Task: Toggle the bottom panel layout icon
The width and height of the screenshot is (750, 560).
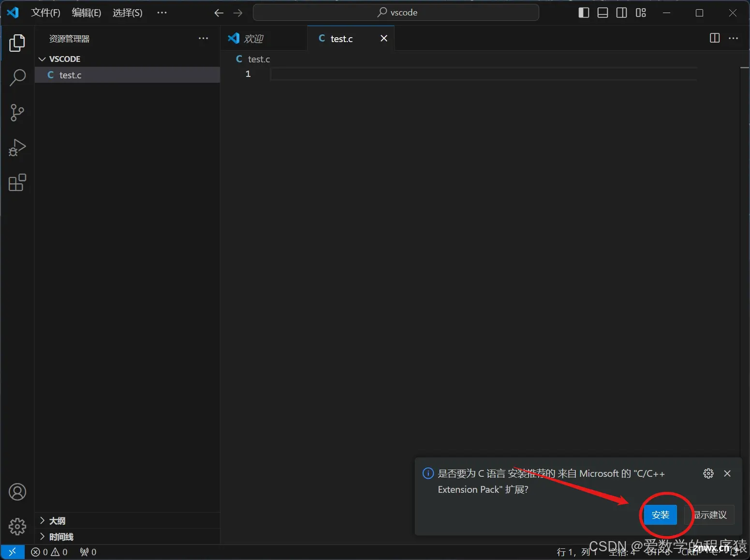Action: [603, 13]
